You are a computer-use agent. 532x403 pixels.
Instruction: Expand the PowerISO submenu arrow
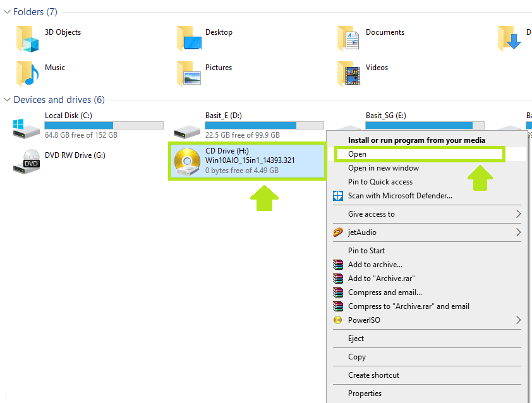518,320
